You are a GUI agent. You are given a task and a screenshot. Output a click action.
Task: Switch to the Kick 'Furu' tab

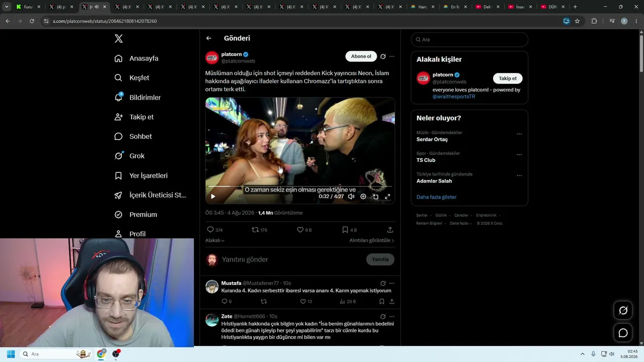(29, 7)
